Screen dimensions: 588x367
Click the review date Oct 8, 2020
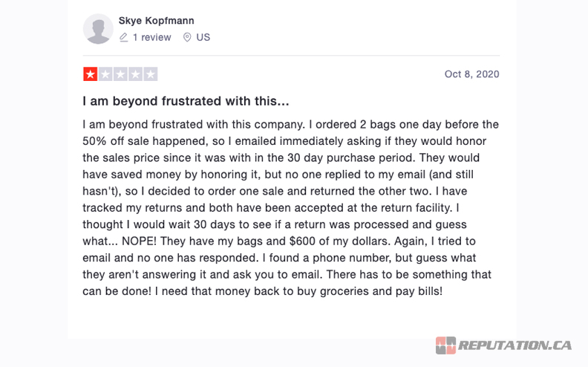(x=471, y=74)
